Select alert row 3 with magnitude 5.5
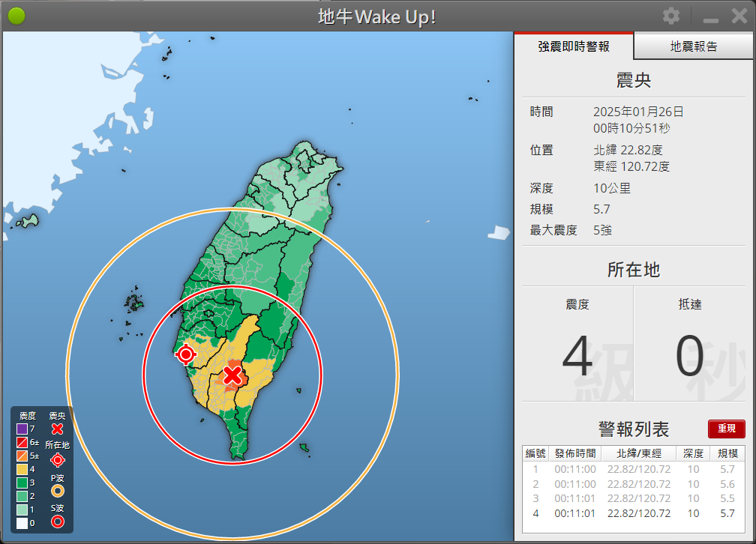The image size is (756, 544). point(634,499)
